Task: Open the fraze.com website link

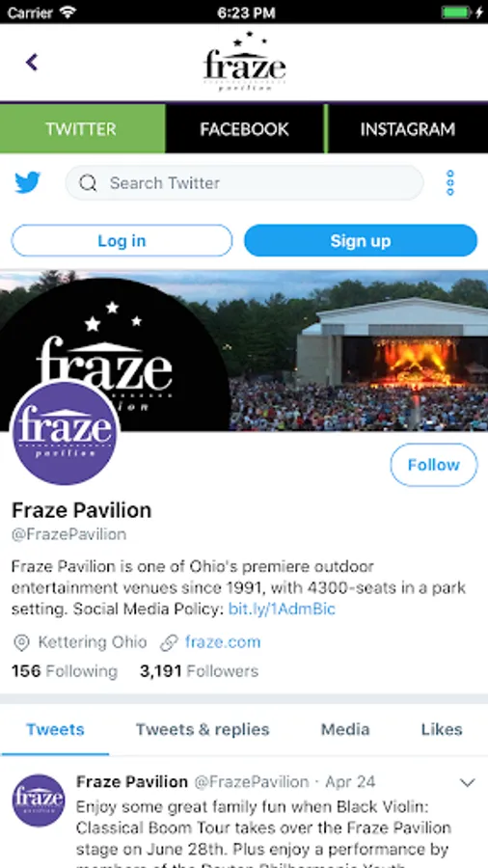Action: click(x=223, y=642)
